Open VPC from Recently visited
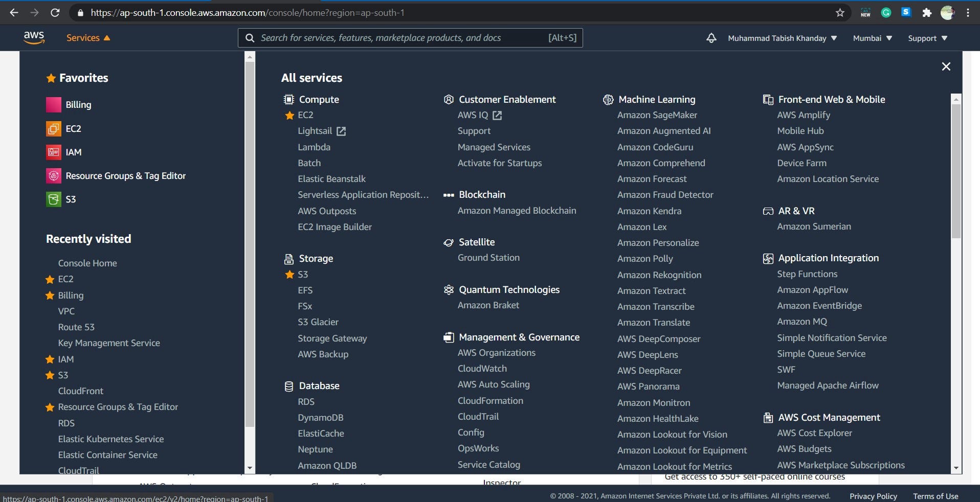This screenshot has height=502, width=980. pos(66,311)
